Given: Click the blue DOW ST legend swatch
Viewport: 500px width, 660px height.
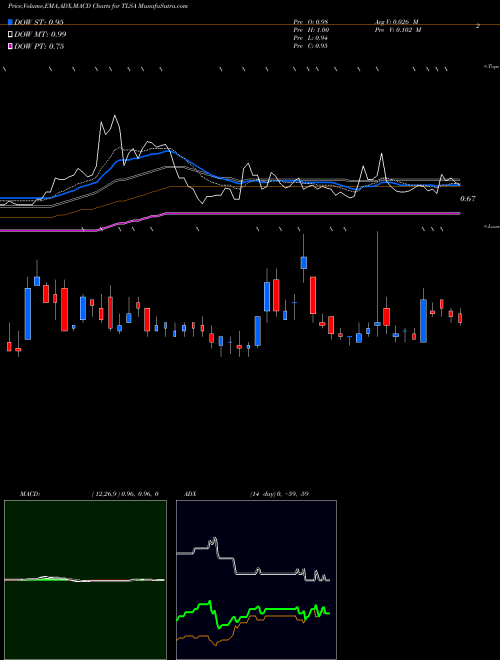Looking at the screenshot, I should tap(10, 22).
